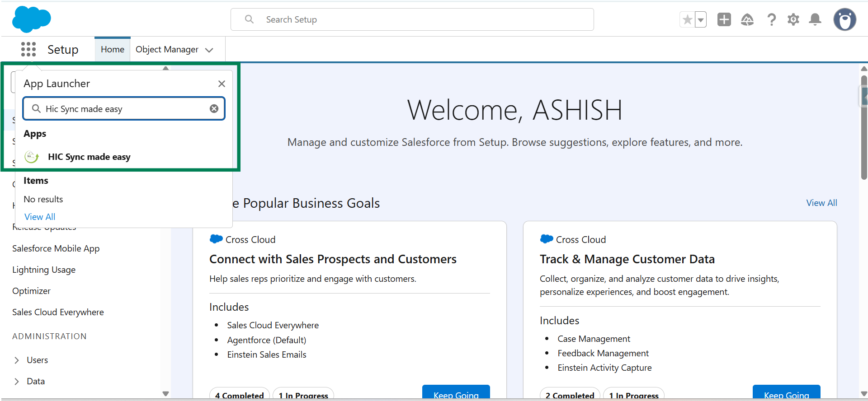Click View All in App Launcher
This screenshot has height=401, width=868.
point(40,217)
